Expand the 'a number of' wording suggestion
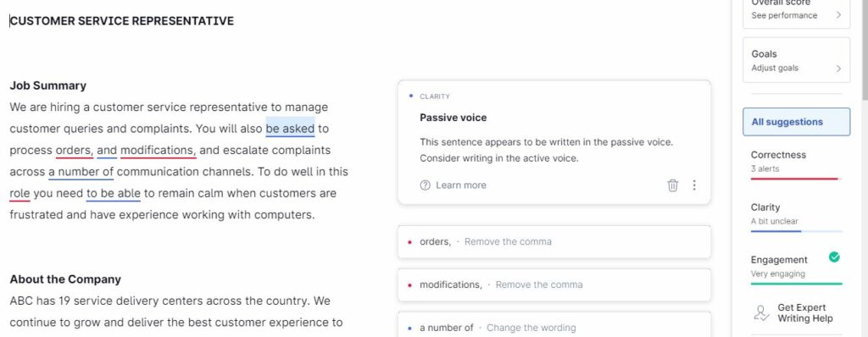The image size is (868, 337). point(554,325)
